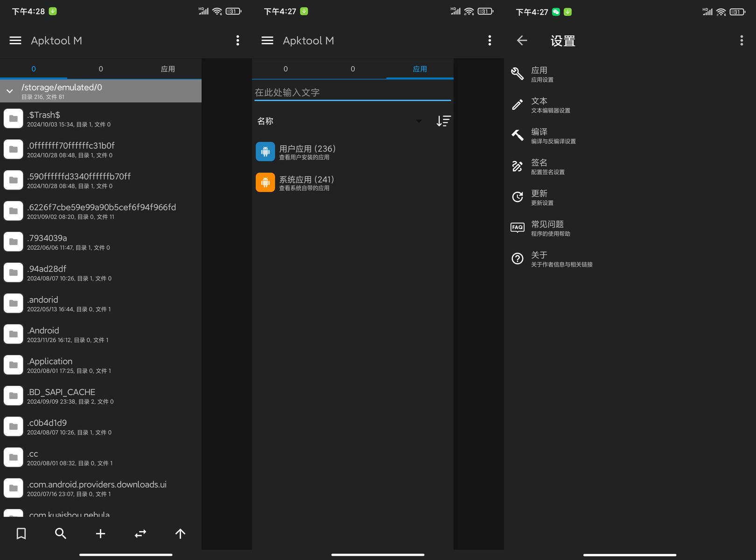Click sort order icon next to 名称

[x=443, y=121]
